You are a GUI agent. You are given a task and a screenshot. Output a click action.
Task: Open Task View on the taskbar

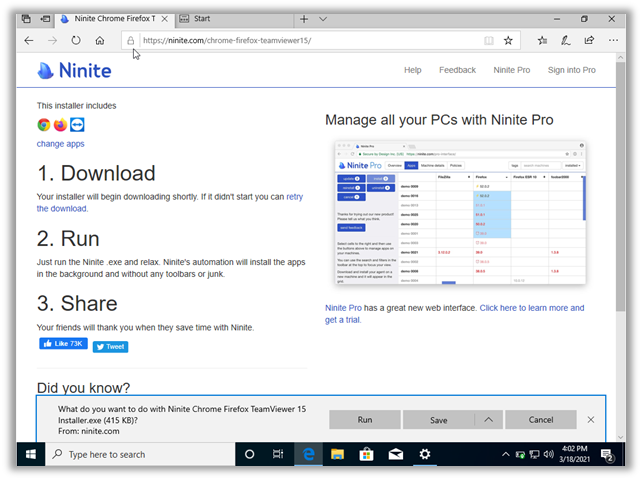(x=278, y=454)
